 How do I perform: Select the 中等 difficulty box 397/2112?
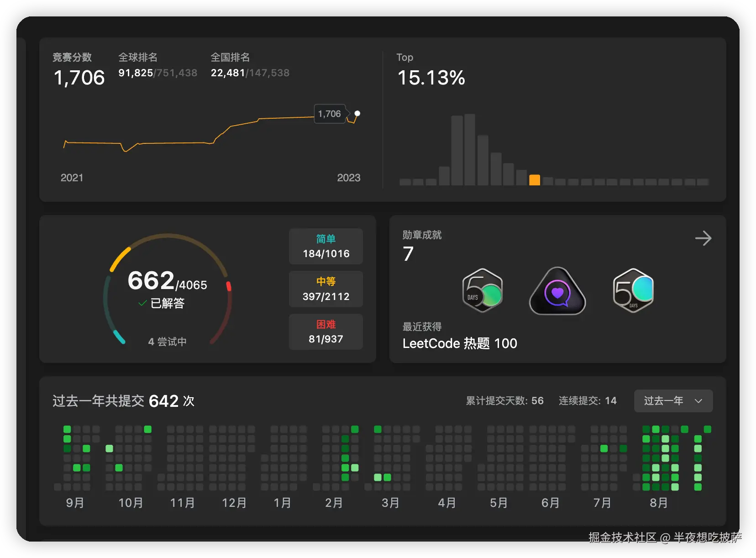click(326, 289)
